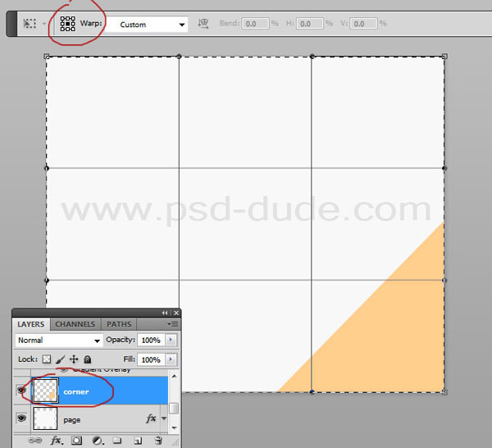Viewport: 492px width, 448px height.
Task: Open the Layers panel options menu
Action: click(x=172, y=324)
